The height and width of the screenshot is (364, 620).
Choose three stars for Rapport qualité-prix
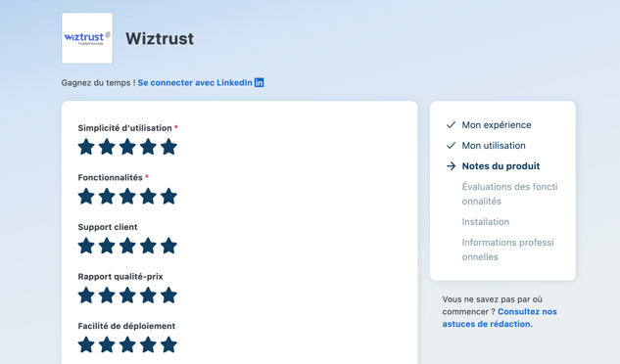tap(127, 295)
